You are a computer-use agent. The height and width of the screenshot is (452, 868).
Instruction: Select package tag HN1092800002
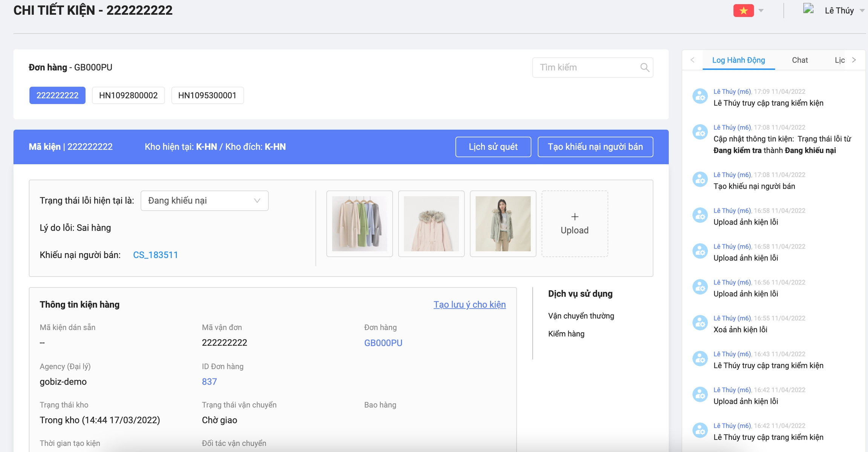coord(128,95)
